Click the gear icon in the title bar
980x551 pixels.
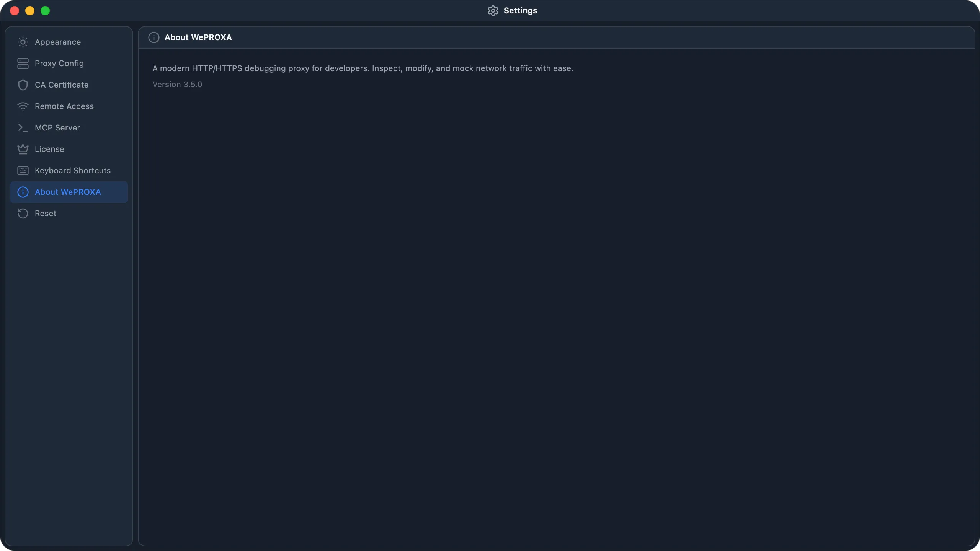point(493,11)
